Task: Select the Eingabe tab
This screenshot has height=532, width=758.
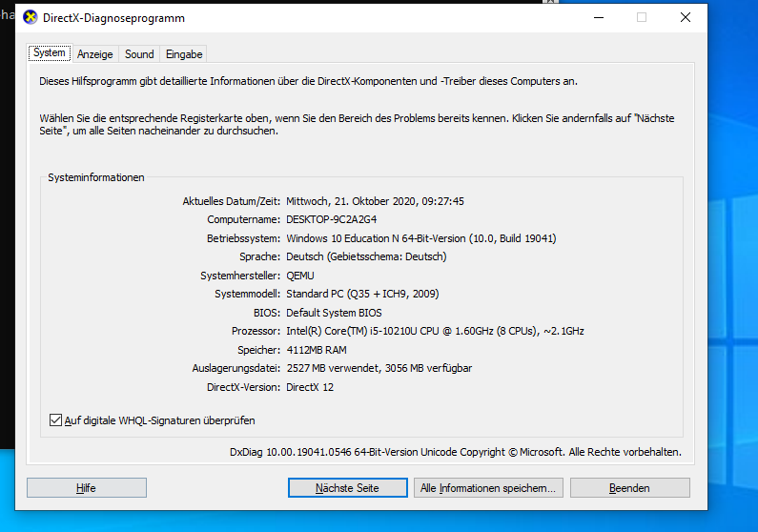Action: 184,54
